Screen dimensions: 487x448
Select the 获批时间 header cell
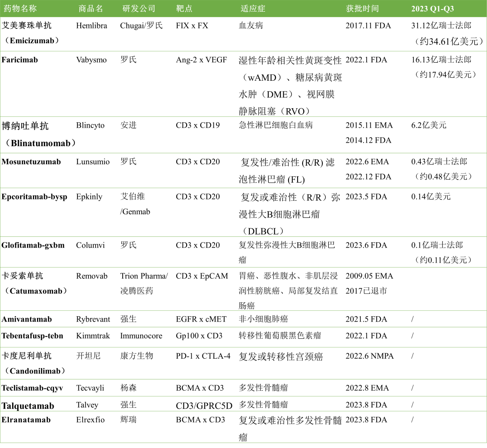[363, 9]
